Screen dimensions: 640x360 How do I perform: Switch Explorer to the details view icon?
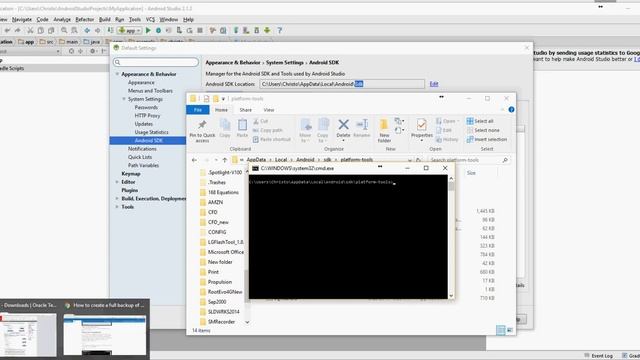coord(500,330)
